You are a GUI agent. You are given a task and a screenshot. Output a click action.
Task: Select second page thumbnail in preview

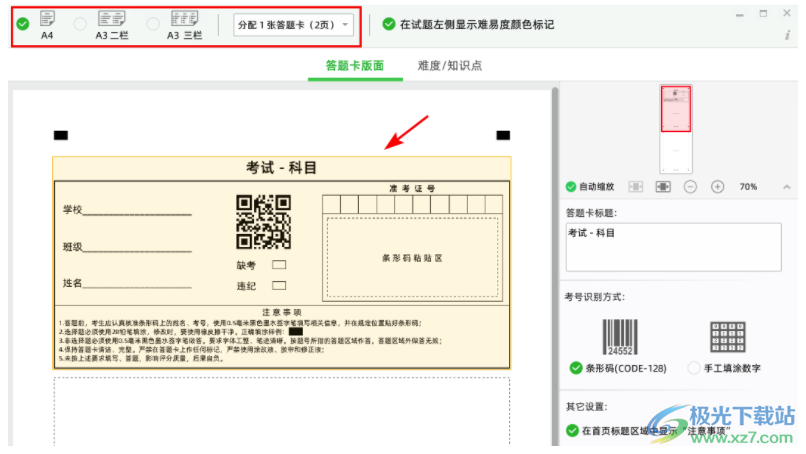(676, 152)
